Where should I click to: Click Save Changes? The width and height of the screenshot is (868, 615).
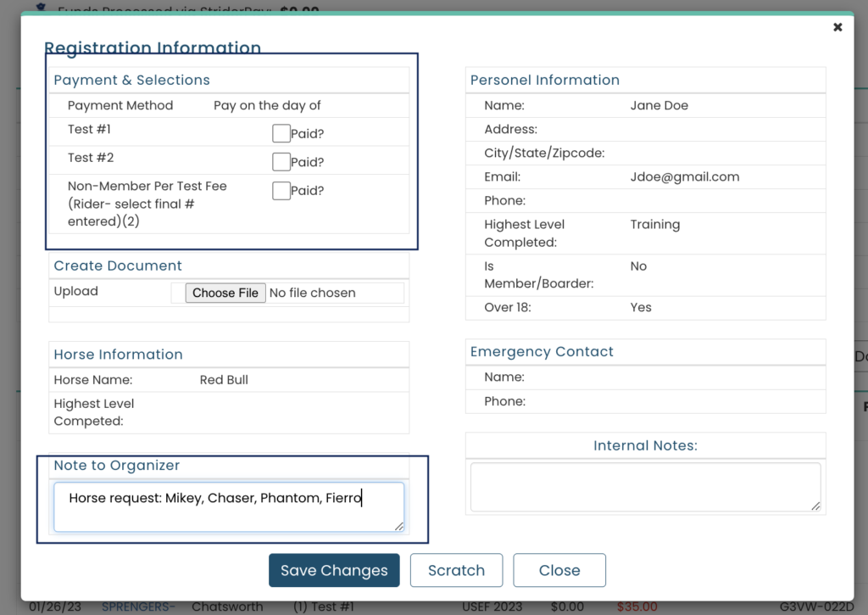pyautogui.click(x=334, y=570)
